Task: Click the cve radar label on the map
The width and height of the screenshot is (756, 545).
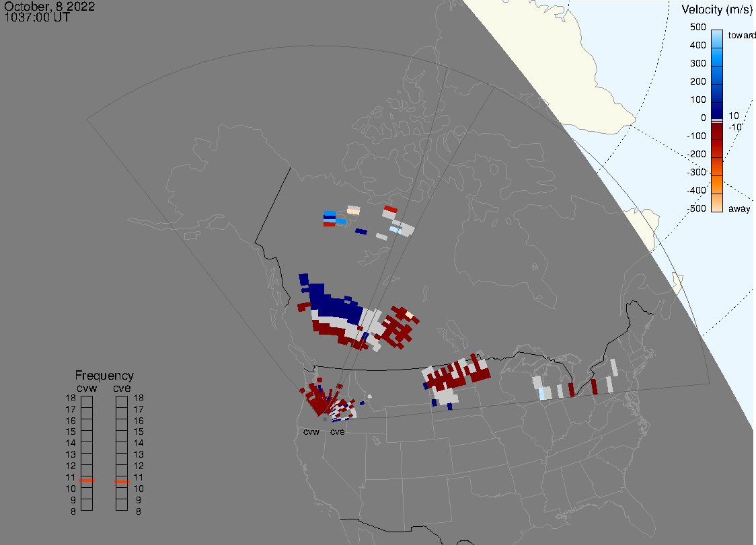Action: (338, 431)
